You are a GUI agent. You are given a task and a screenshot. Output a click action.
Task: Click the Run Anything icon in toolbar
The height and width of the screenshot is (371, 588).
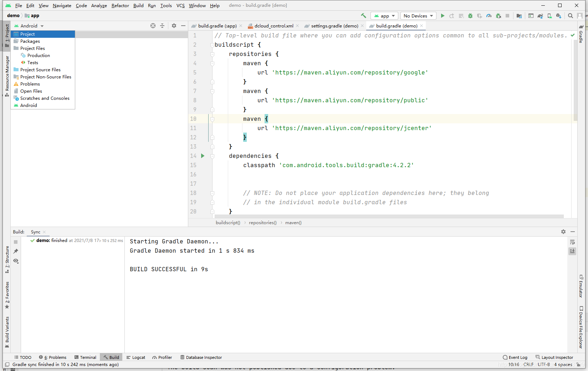point(531,16)
